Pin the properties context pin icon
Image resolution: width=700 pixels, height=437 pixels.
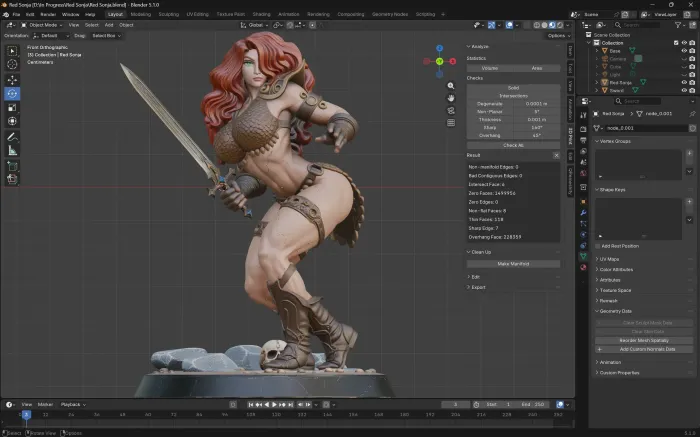coord(692,114)
